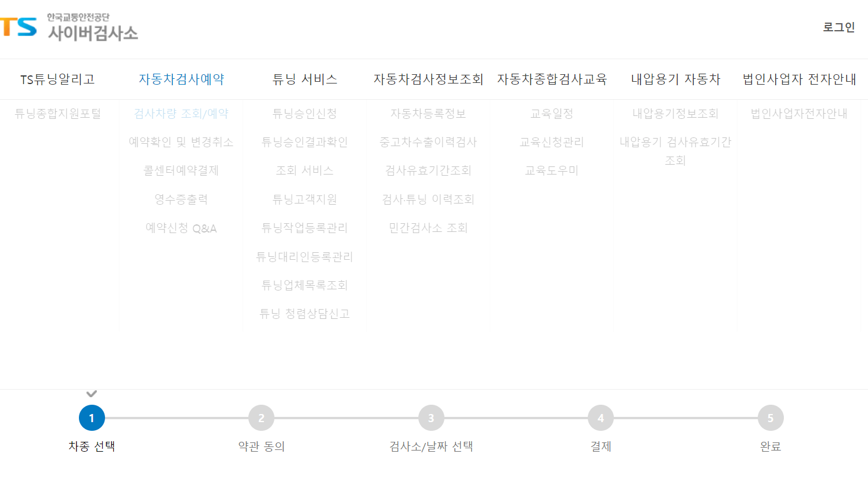
Task: Select 중고차수출이력검사
Action: coord(428,142)
